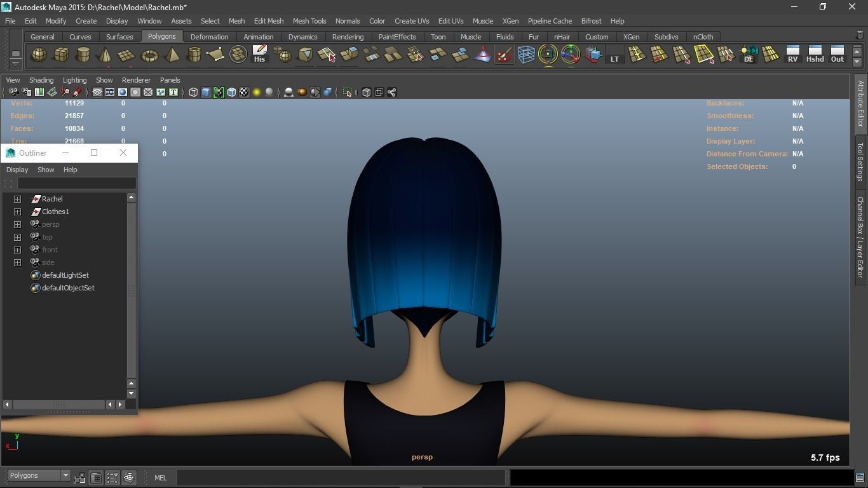Click the select camera icon in panel toolbar
Viewport: 868px width, 488px height.
coord(13,92)
